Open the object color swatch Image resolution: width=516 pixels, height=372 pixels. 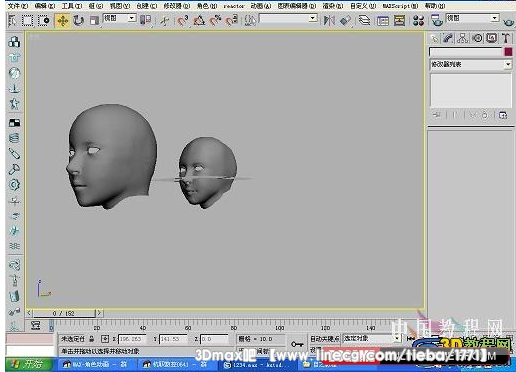point(508,52)
